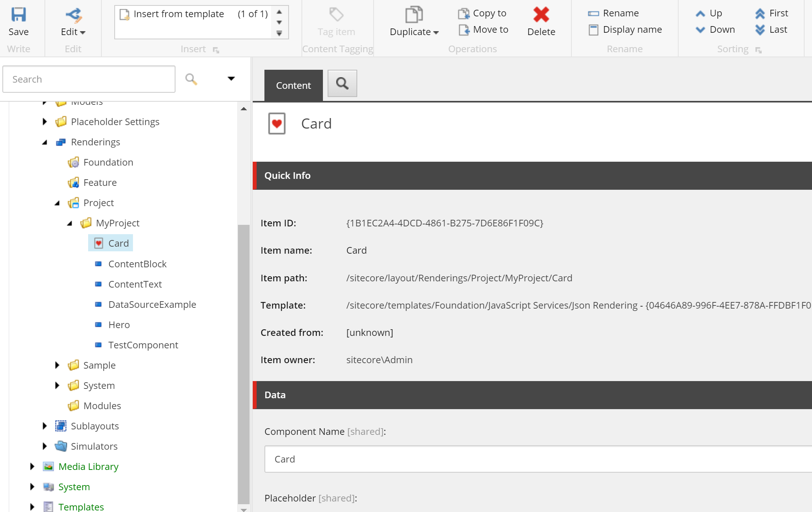Open the Duplicate pages icon

click(414, 15)
